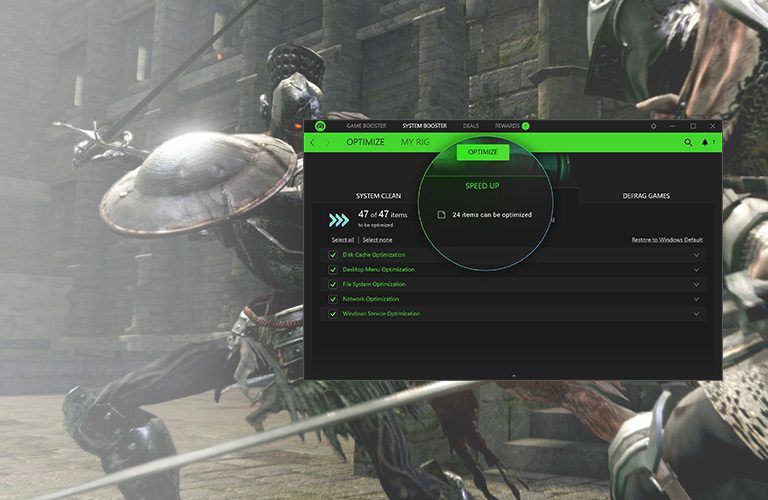
Task: Go forward with the right arrow
Action: click(328, 143)
